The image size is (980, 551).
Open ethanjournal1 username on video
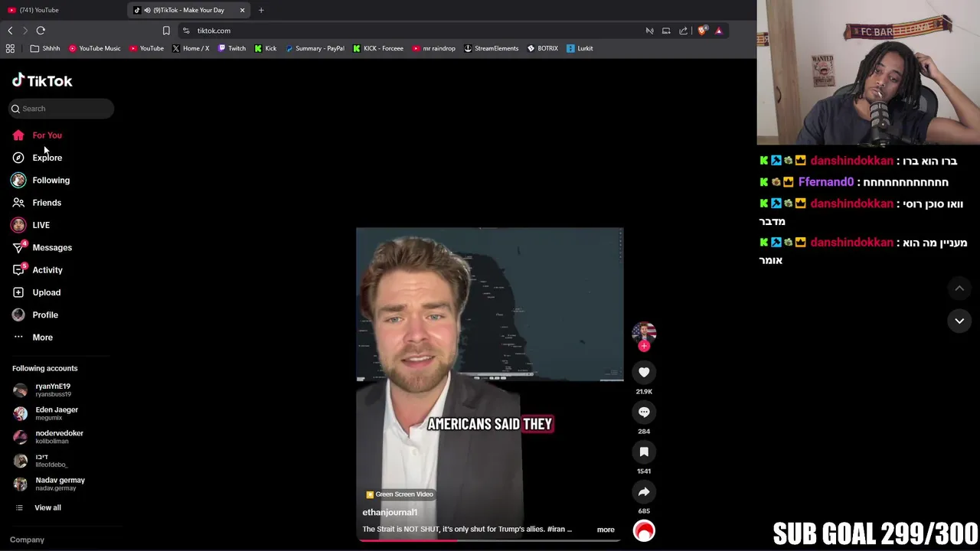(x=390, y=513)
